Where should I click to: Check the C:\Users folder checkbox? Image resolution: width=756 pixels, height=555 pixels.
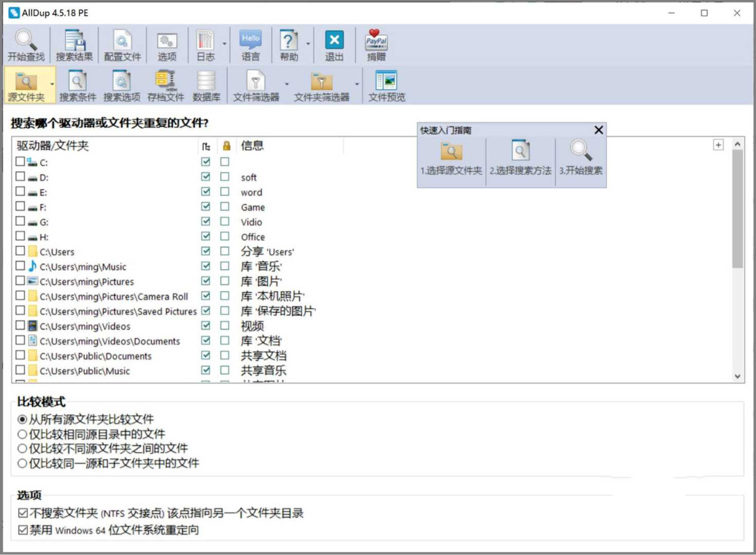pos(21,251)
